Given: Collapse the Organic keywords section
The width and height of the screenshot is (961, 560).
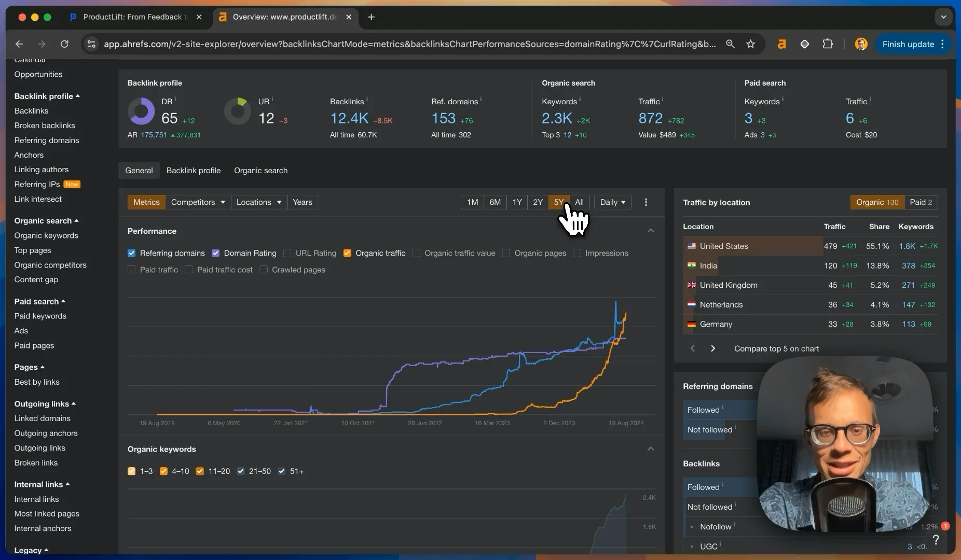Looking at the screenshot, I should tap(651, 449).
